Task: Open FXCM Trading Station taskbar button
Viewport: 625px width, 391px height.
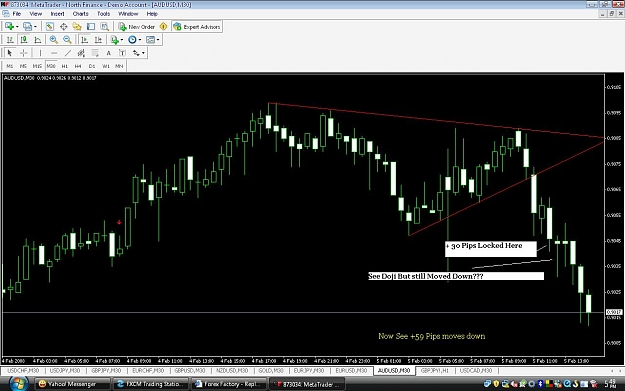Action: (x=150, y=384)
